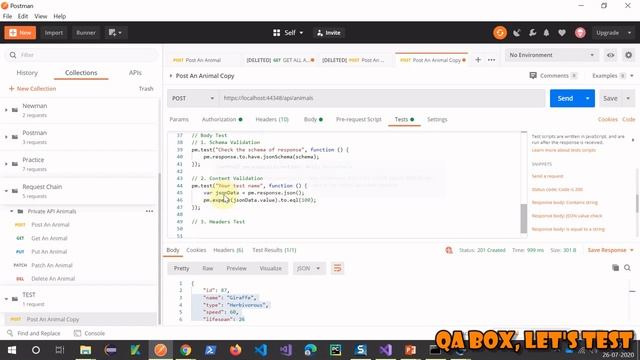Viewport: 640px width, 360px height.
Task: Change the POST method dropdown
Action: coord(193,98)
